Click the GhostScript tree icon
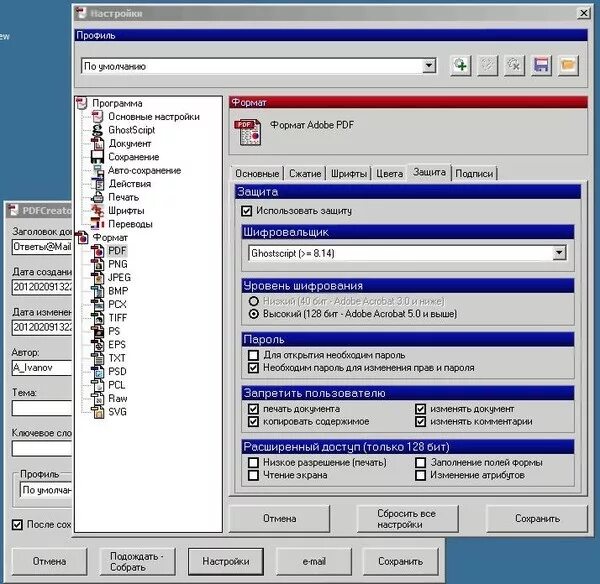The height and width of the screenshot is (584, 600). 98,130
